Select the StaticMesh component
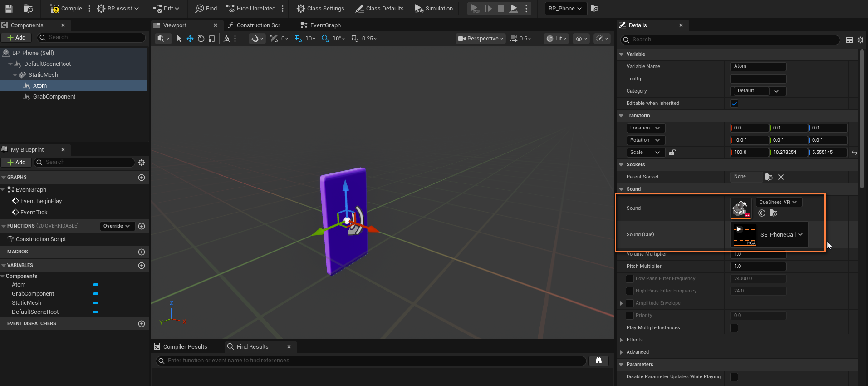Viewport: 868px width, 386px height. coord(43,75)
